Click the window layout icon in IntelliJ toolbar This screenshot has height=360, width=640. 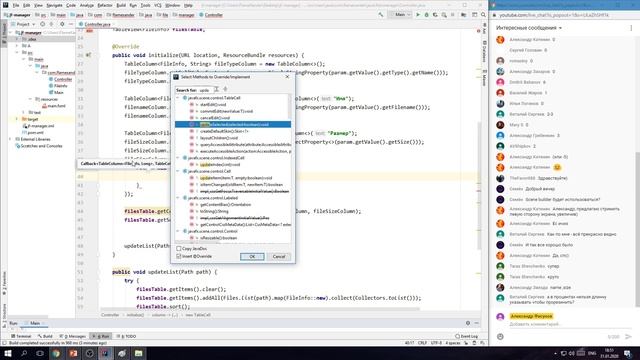click(x=474, y=15)
